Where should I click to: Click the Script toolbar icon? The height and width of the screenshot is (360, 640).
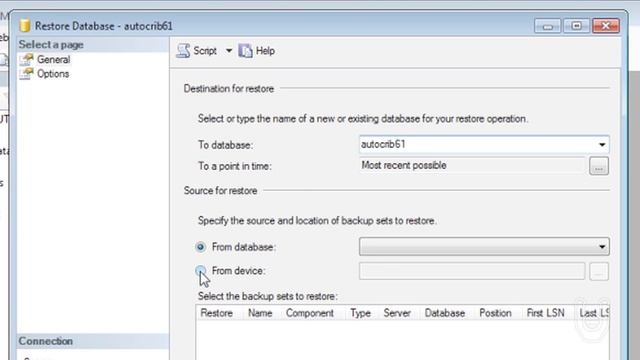click(x=183, y=51)
